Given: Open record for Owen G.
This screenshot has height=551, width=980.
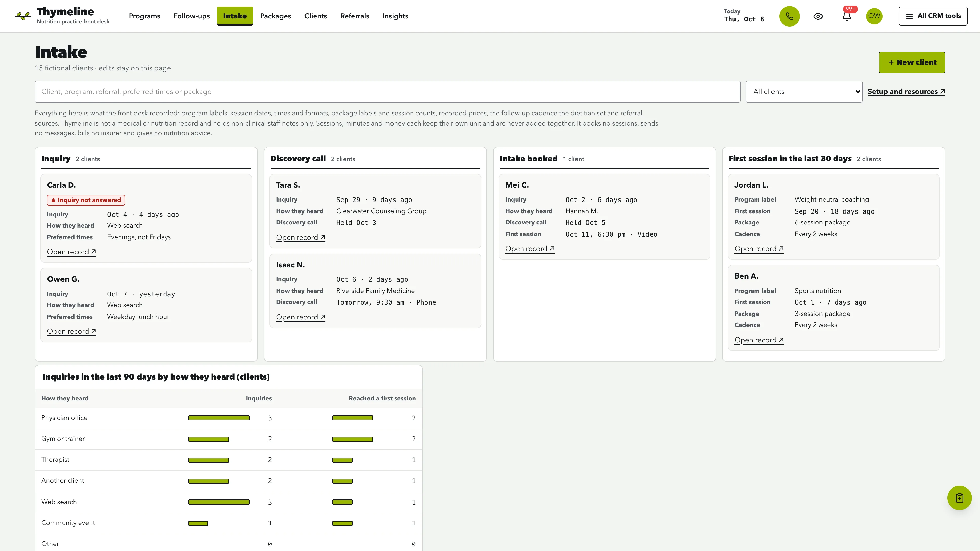Looking at the screenshot, I should [71, 331].
